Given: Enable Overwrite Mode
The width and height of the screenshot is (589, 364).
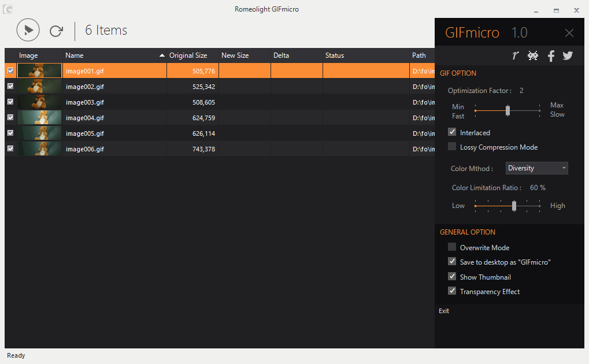Looking at the screenshot, I should tap(451, 247).
